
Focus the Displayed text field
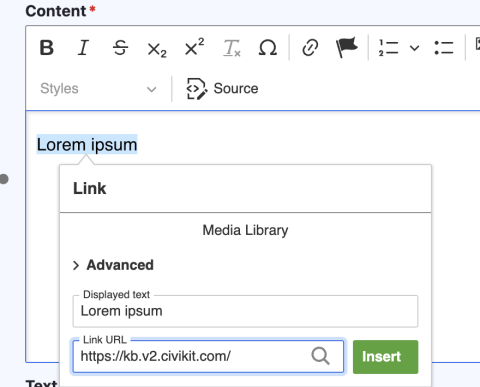[x=245, y=311]
